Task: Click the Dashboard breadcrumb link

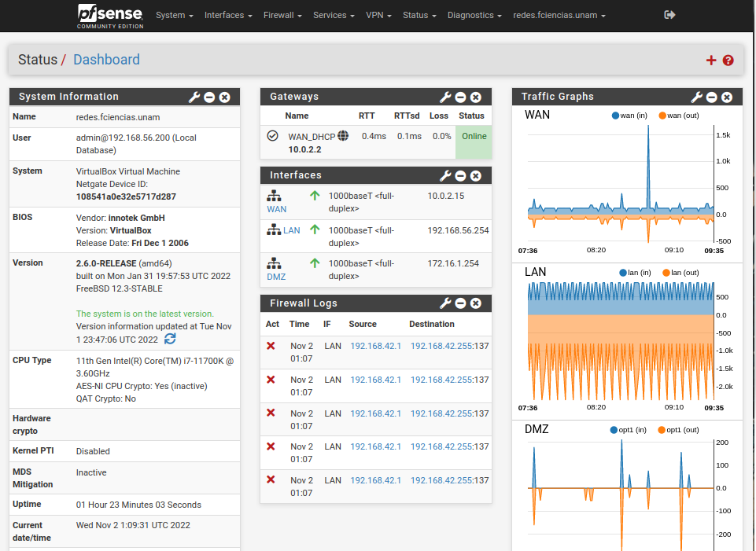Action: 106,60
